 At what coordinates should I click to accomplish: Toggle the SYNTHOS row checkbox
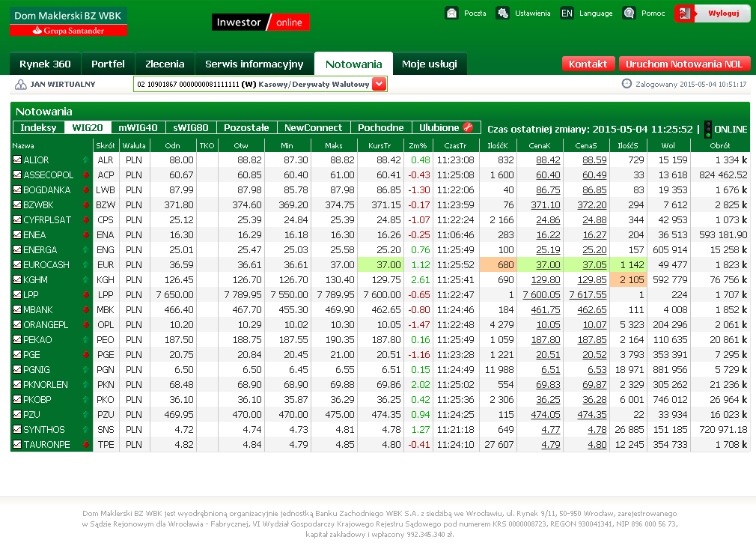[x=17, y=429]
